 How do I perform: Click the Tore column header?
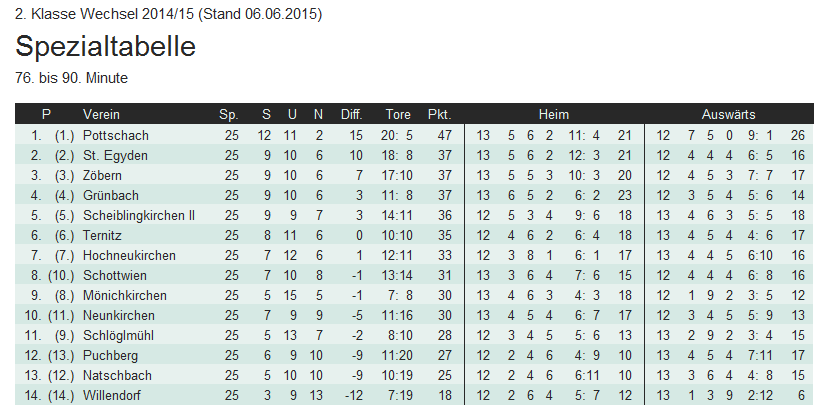398,114
